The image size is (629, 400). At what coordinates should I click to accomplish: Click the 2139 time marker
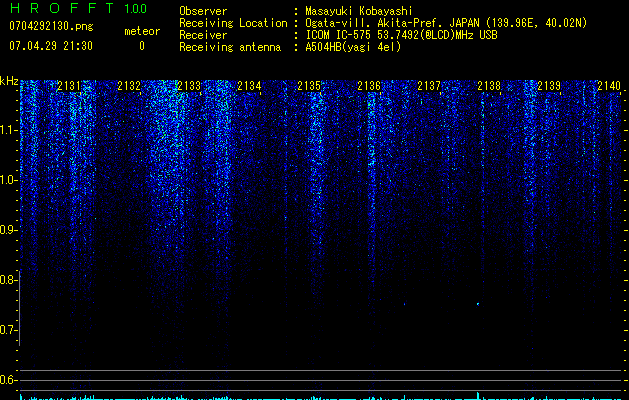pos(549,86)
